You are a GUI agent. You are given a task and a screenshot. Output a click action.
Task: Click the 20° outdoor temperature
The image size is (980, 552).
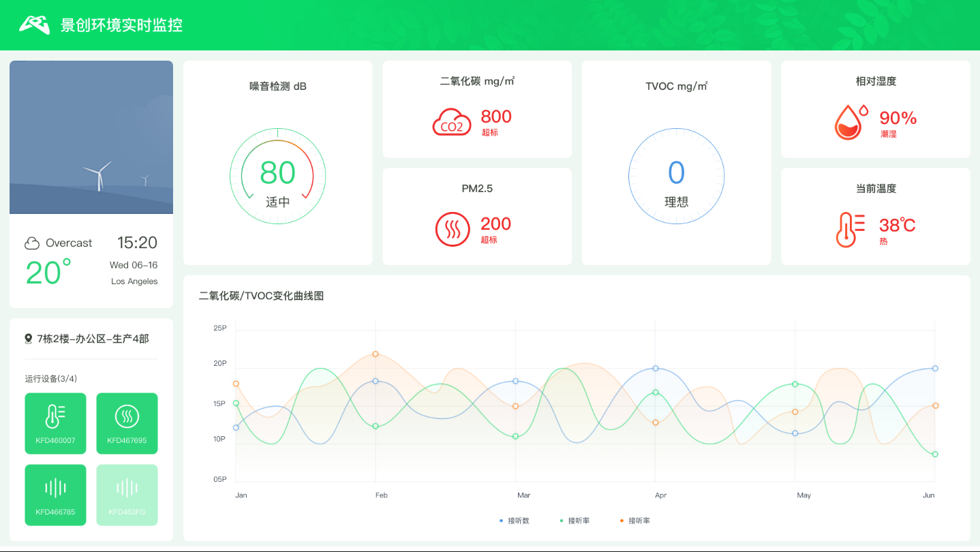[x=48, y=273]
